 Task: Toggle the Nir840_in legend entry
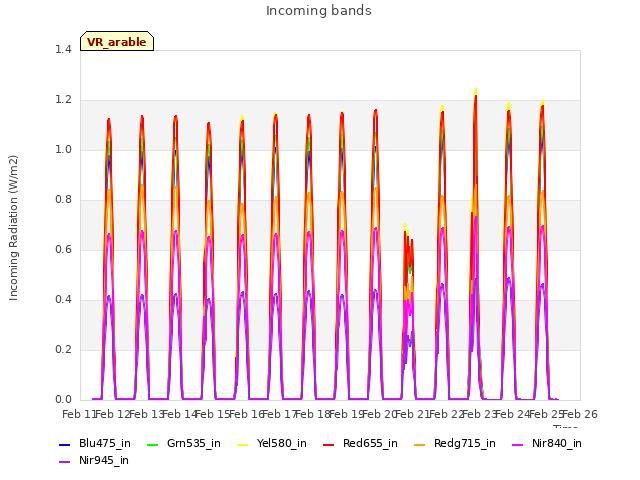tap(547, 443)
